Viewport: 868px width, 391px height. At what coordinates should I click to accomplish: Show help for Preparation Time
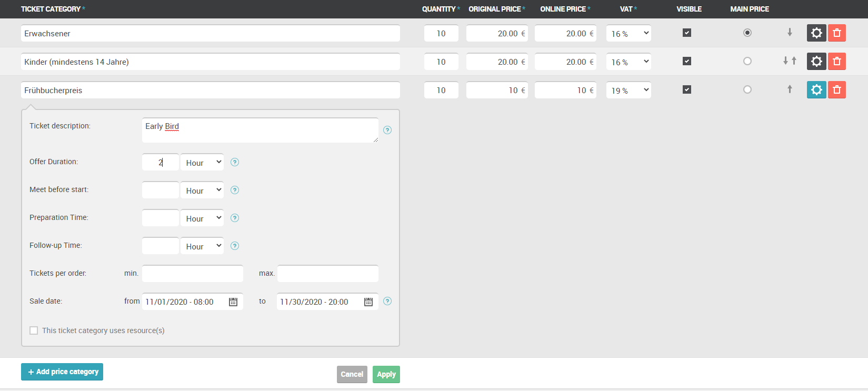235,218
